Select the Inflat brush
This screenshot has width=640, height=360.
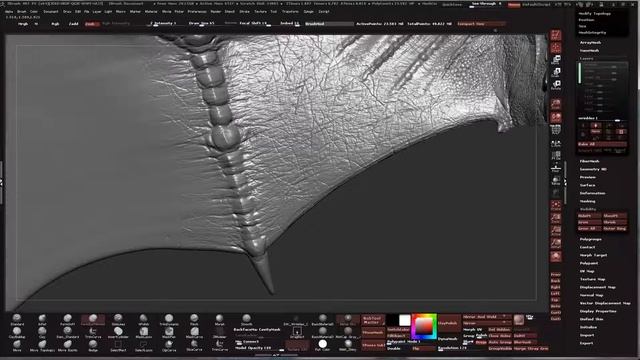(x=42, y=320)
